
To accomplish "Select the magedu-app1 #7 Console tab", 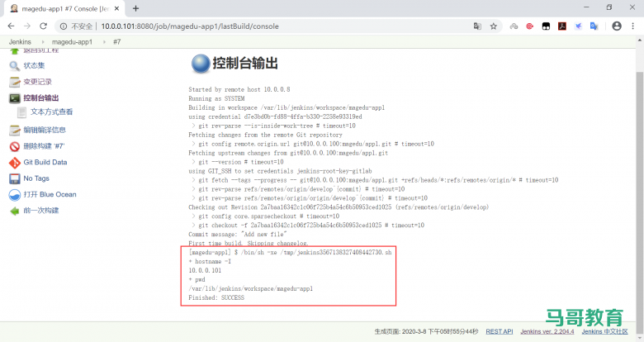I will pos(64,8).
